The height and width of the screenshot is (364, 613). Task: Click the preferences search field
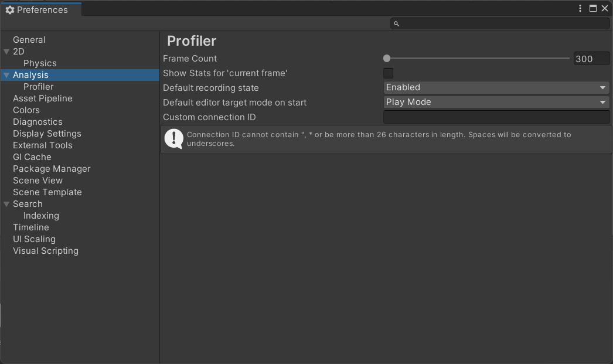[x=504, y=23]
